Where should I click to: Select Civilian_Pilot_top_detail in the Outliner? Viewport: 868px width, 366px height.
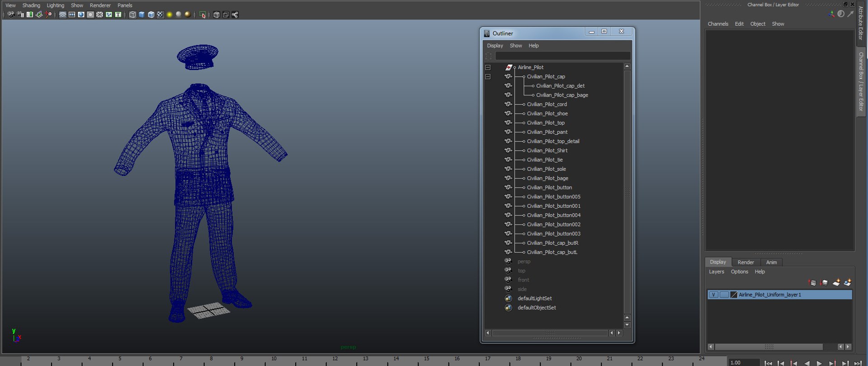(553, 141)
